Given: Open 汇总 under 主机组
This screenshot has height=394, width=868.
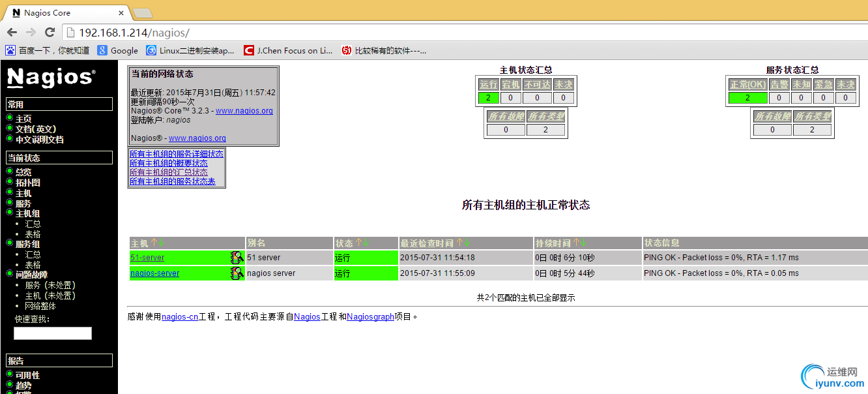Looking at the screenshot, I should [x=33, y=224].
